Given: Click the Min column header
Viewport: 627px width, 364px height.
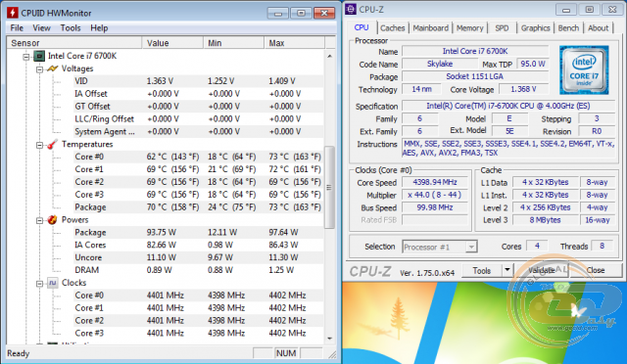Looking at the screenshot, I should pos(233,43).
